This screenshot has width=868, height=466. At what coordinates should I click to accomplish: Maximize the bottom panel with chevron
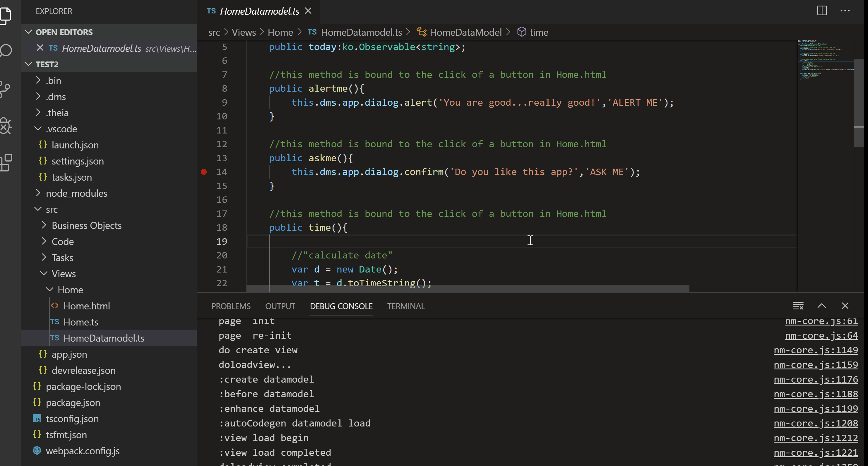click(x=821, y=306)
